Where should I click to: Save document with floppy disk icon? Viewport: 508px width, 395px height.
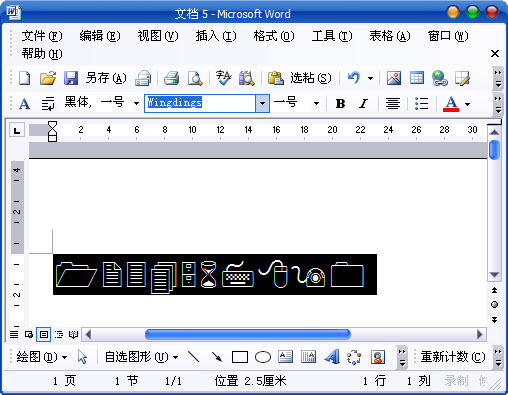tap(70, 78)
